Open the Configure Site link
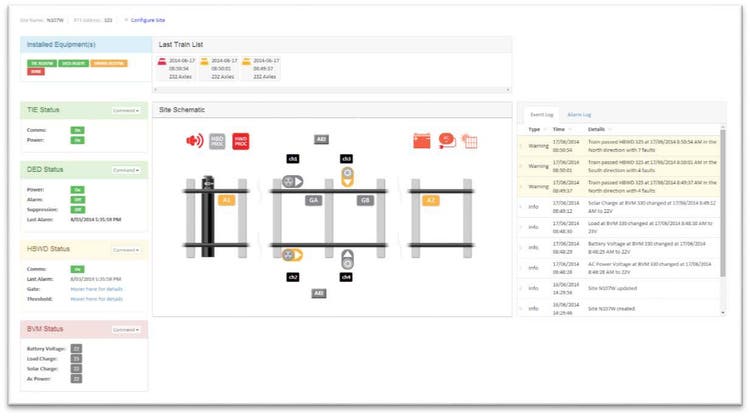Screen dimensions: 750x416 pos(148,20)
